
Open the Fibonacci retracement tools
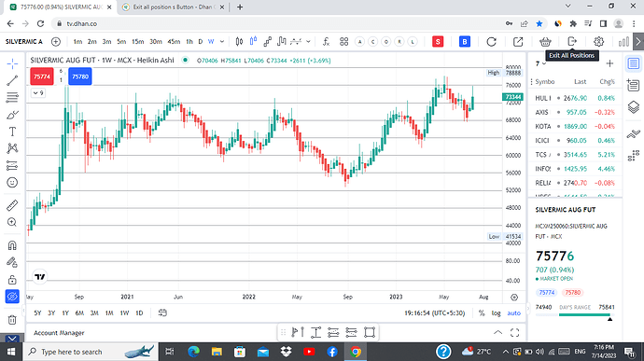point(12,97)
